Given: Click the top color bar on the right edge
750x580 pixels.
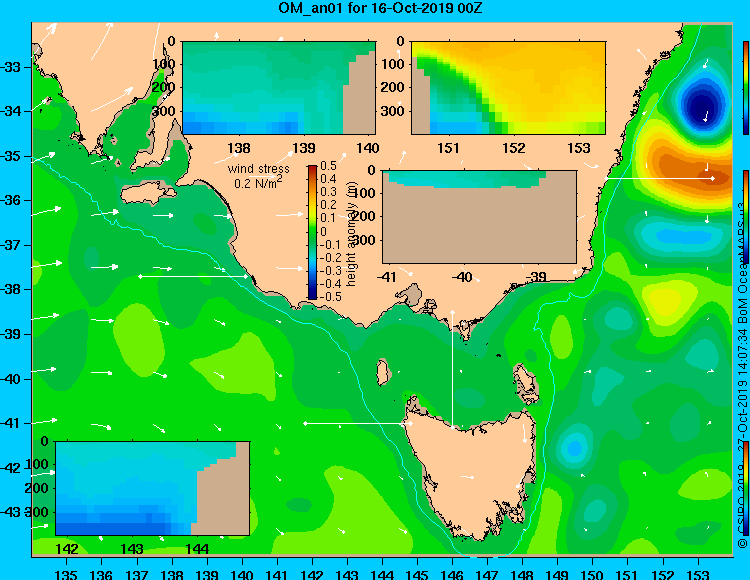Looking at the screenshot, I should [x=746, y=88].
